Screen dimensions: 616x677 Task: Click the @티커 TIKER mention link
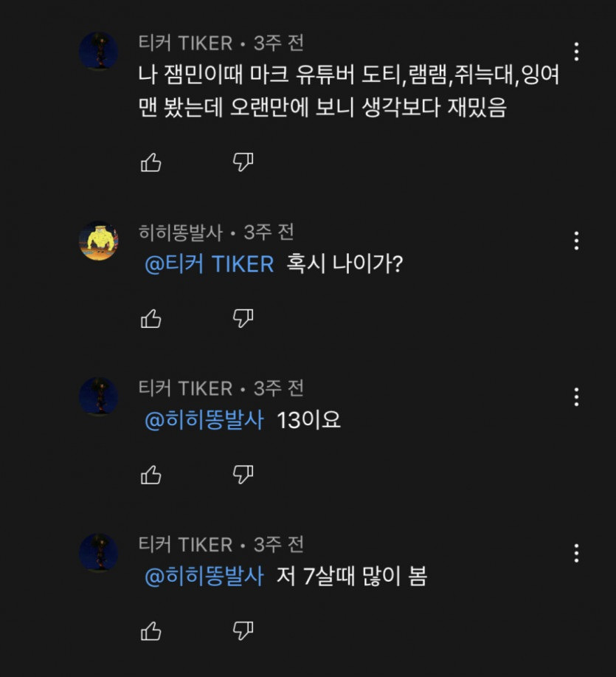[x=209, y=264]
